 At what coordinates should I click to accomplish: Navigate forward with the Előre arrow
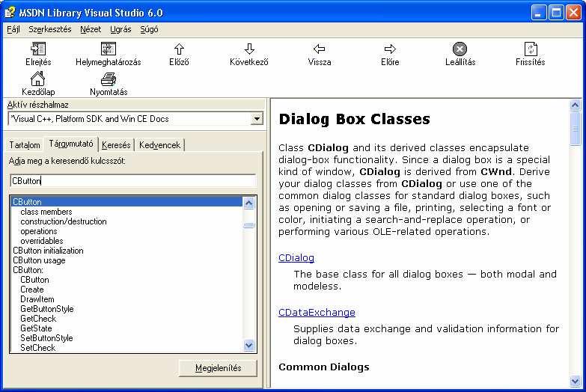(390, 49)
